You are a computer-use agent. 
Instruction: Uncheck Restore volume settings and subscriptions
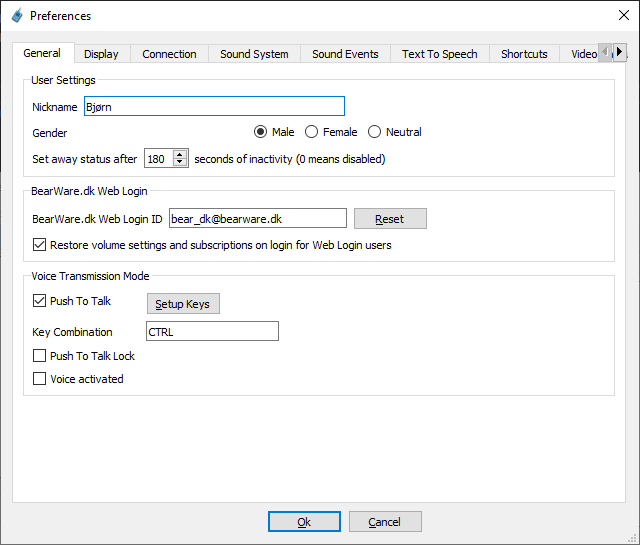point(40,245)
